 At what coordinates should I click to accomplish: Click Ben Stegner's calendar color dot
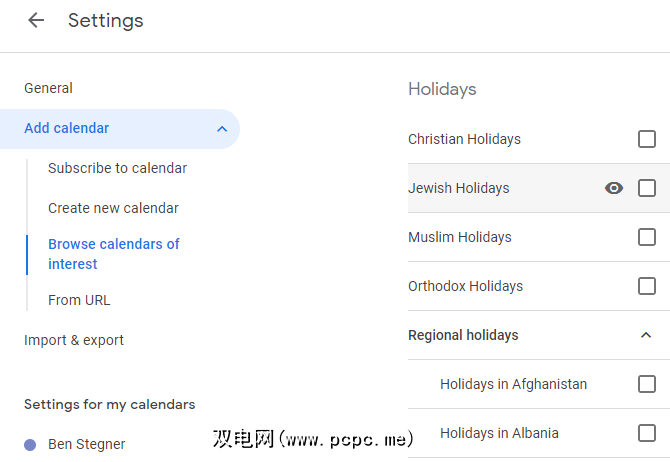(30, 444)
